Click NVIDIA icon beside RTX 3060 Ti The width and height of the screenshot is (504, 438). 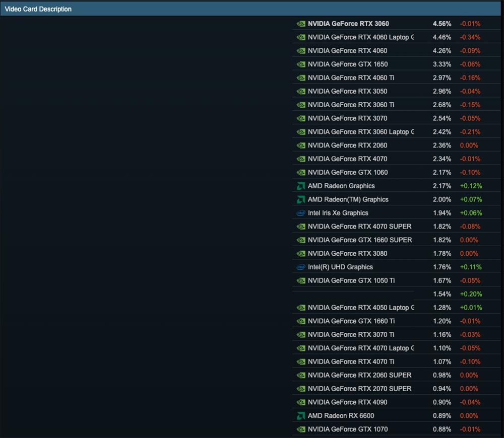(301, 105)
